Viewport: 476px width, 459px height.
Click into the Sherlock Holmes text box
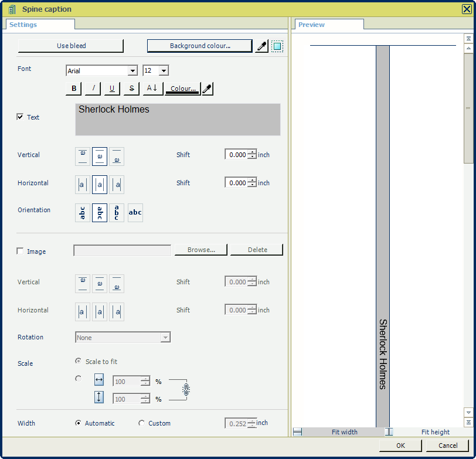(x=178, y=120)
